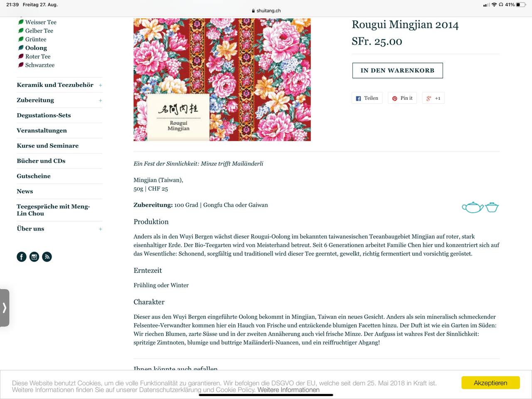This screenshot has height=399, width=532.
Task: Open the RSS feed icon
Action: click(x=47, y=257)
